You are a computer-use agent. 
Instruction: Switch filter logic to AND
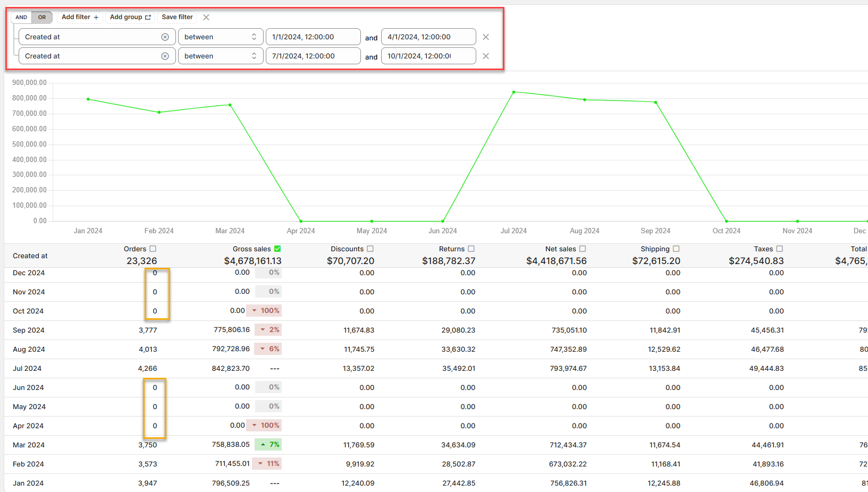(21, 18)
